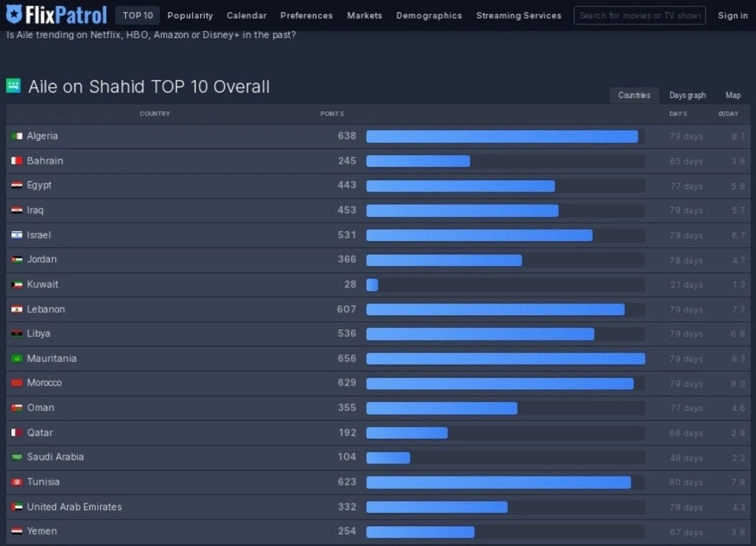Sort by the COUNTRY column header
This screenshot has height=546, width=756.
(155, 114)
